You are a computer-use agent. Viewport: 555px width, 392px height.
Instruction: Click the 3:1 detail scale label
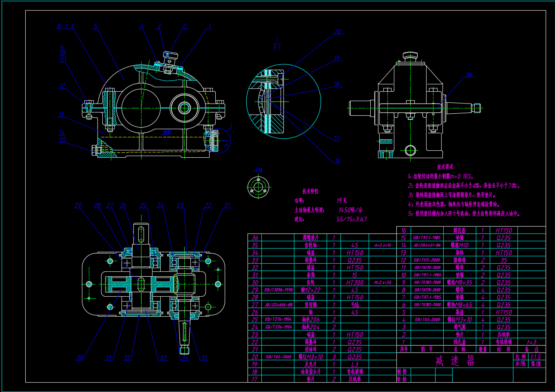point(276,48)
